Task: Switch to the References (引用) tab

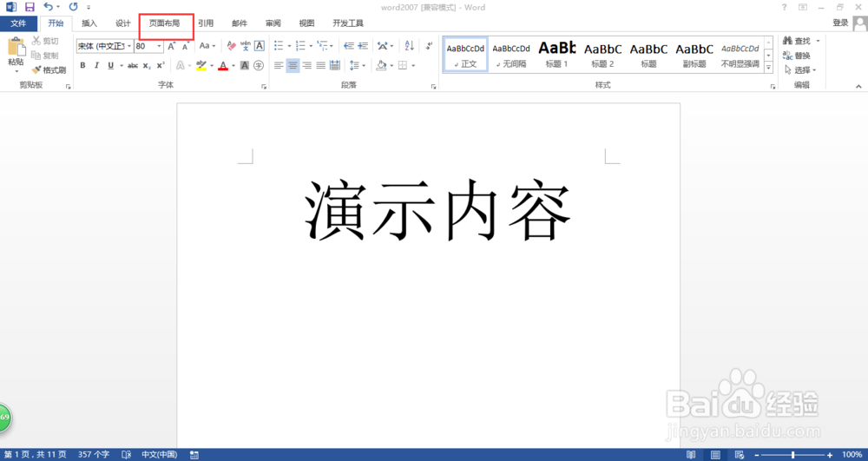Action: click(x=206, y=23)
